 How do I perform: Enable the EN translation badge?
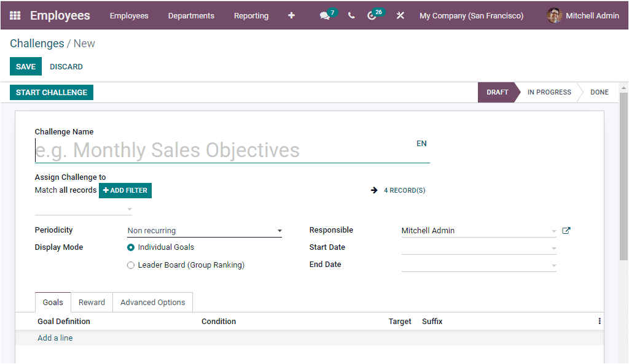pyautogui.click(x=421, y=143)
